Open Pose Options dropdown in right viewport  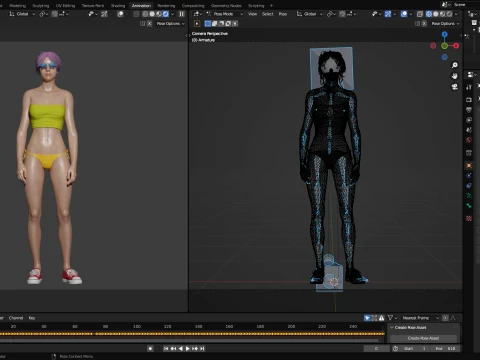point(445,24)
